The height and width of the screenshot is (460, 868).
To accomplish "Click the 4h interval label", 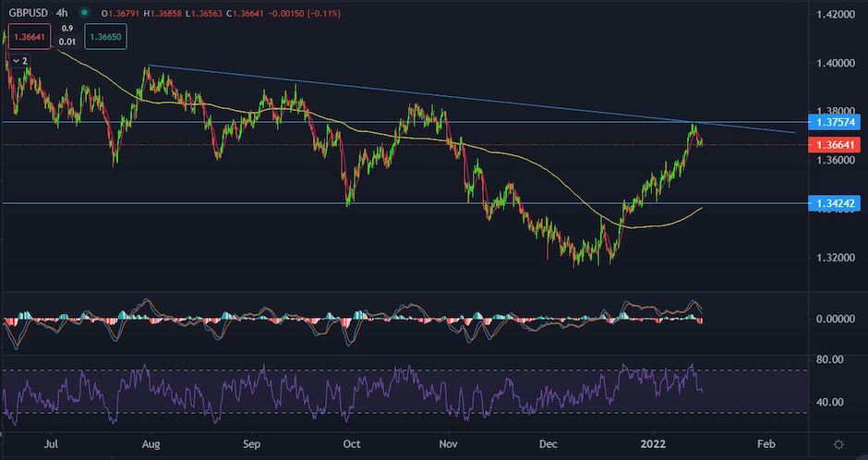I will [62, 13].
